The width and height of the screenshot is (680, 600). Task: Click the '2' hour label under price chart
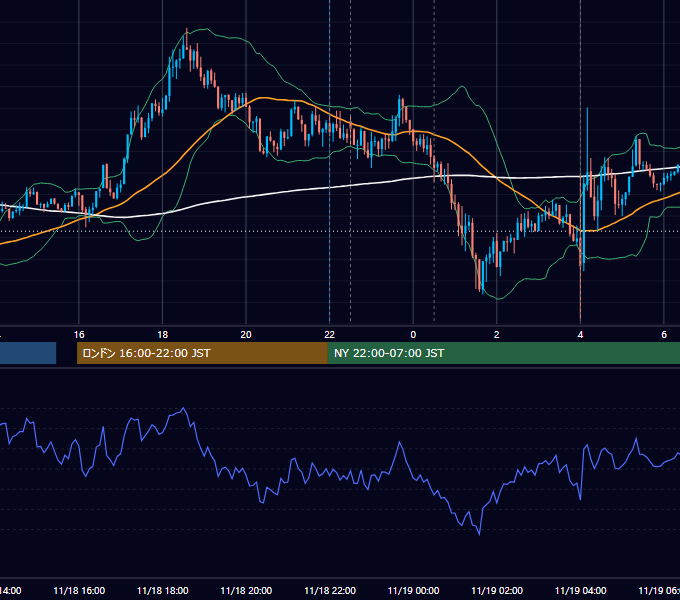pyautogui.click(x=497, y=335)
